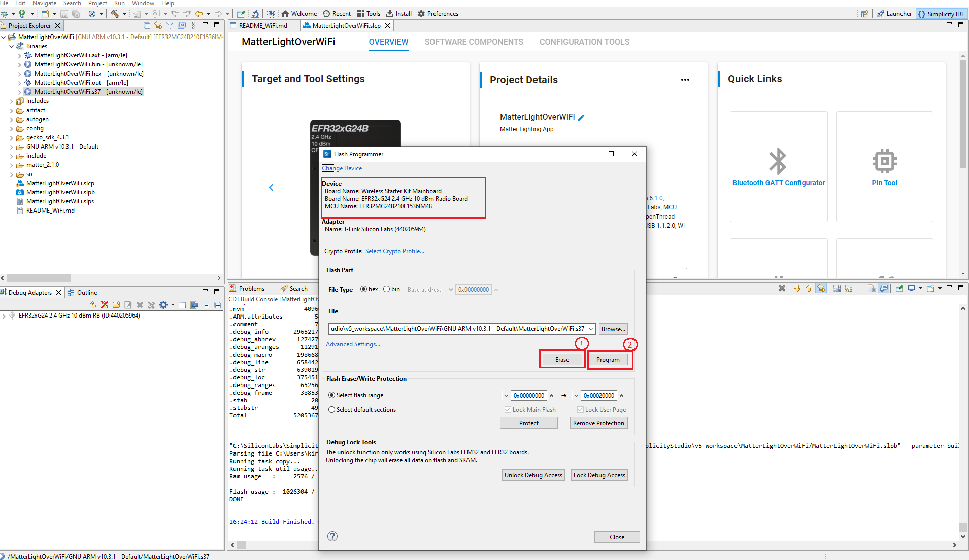Screen dimensions: 969x560
Task: Expand the Includes folder in Project Explorer
Action: [x=11, y=101]
